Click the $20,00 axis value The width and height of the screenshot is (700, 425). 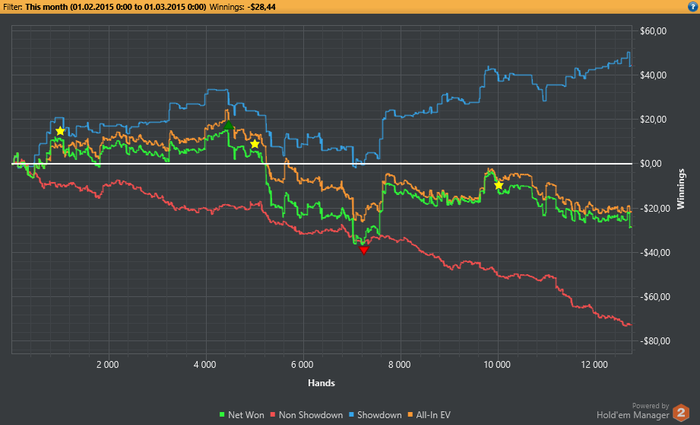[x=653, y=120]
